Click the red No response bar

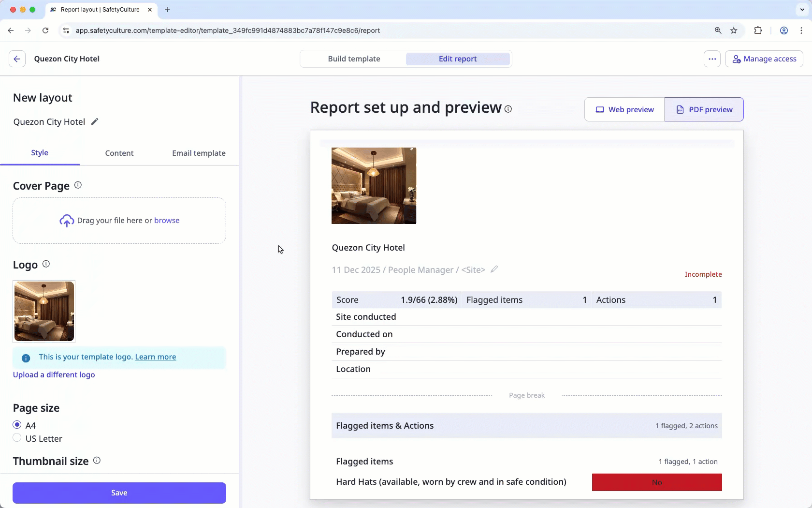click(x=657, y=482)
